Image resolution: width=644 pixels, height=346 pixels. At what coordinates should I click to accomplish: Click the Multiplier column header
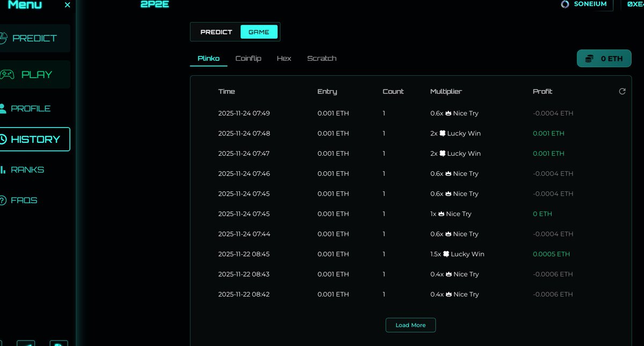coord(446,91)
